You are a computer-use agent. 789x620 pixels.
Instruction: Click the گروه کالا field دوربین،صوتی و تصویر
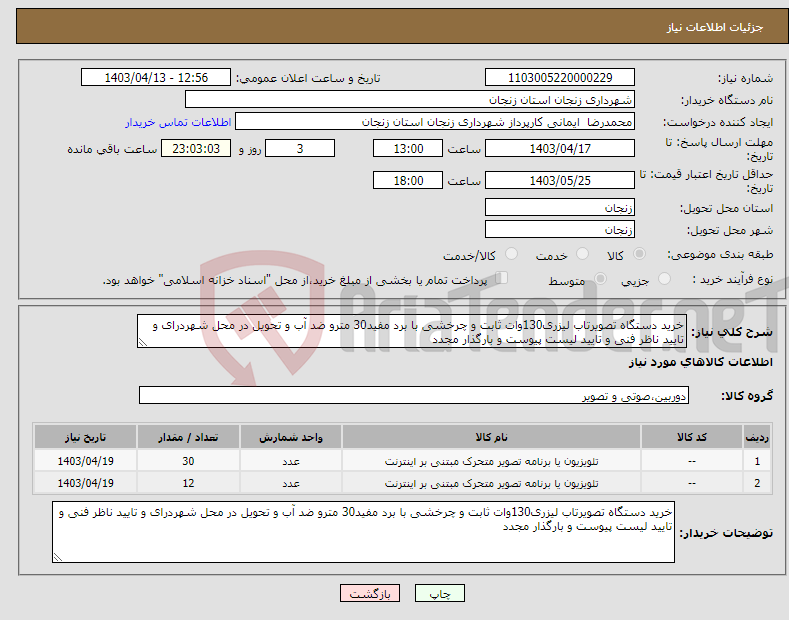(414, 396)
